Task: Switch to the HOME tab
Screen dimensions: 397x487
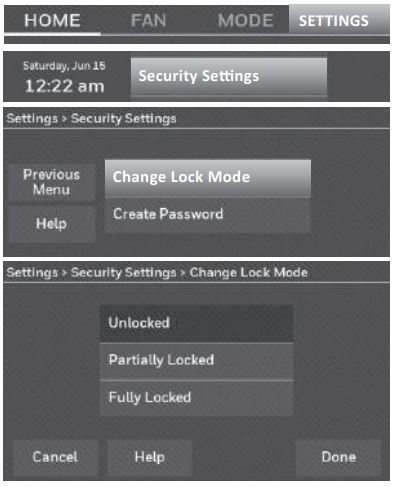Action: tap(52, 20)
